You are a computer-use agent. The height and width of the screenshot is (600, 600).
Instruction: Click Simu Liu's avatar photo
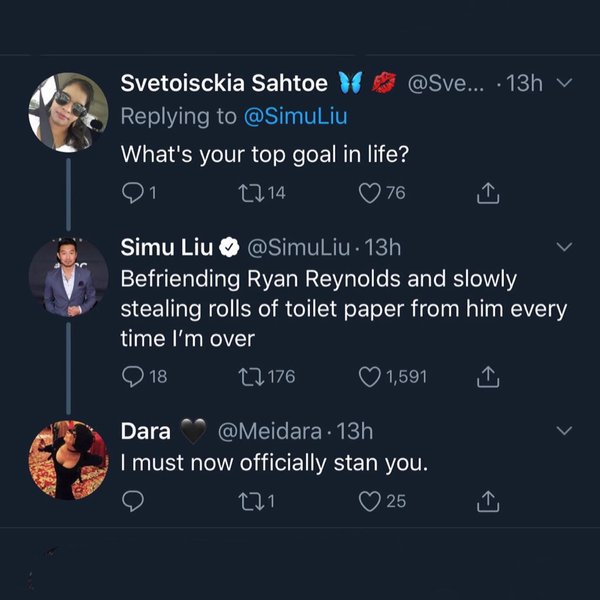point(68,277)
